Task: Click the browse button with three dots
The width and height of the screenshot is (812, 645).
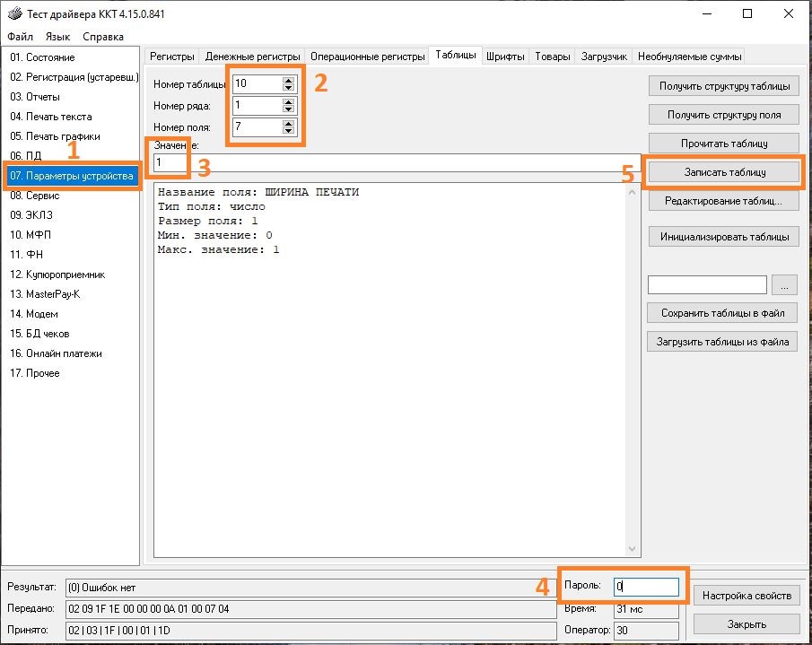Action: 784,285
